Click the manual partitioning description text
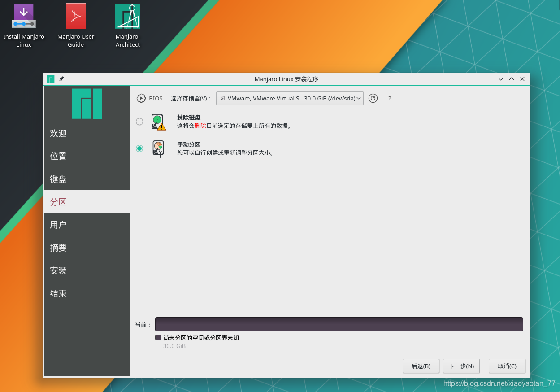Viewport: 560px width, 392px height. pyautogui.click(x=226, y=152)
